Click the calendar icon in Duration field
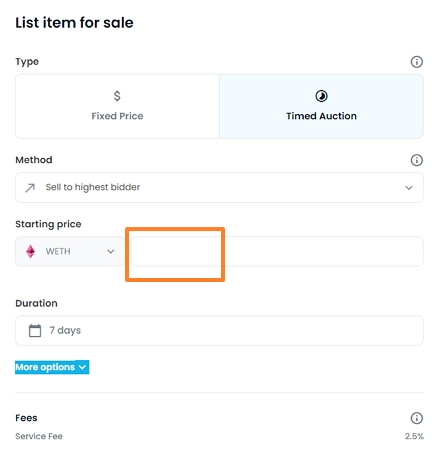The image size is (446, 452). tap(35, 331)
